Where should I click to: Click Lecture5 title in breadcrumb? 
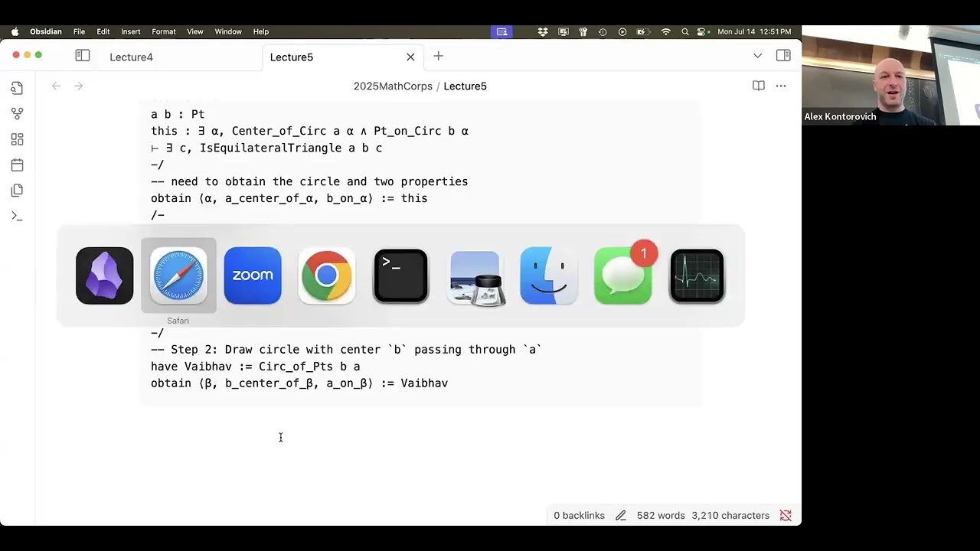click(x=465, y=86)
